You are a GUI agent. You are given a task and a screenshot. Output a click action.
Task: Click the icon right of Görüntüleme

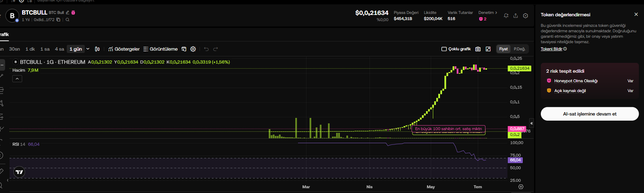(184, 49)
